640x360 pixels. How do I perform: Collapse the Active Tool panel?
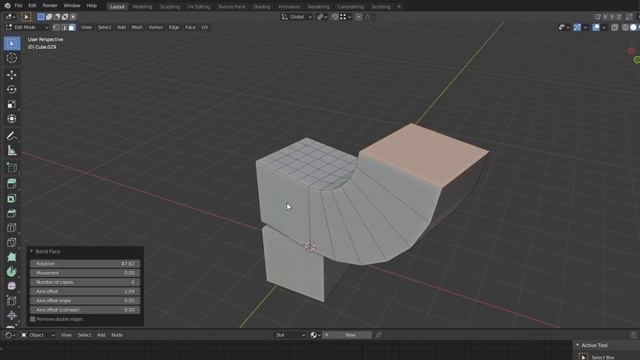click(x=578, y=345)
